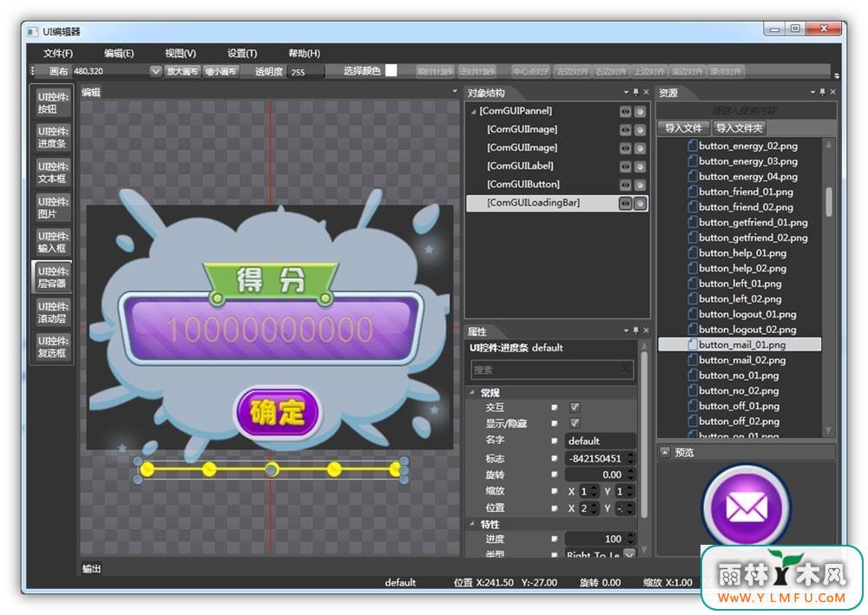Toggle the 显示/隐藏 checkbox
Screen dimensions: 868x615
pyautogui.click(x=575, y=423)
